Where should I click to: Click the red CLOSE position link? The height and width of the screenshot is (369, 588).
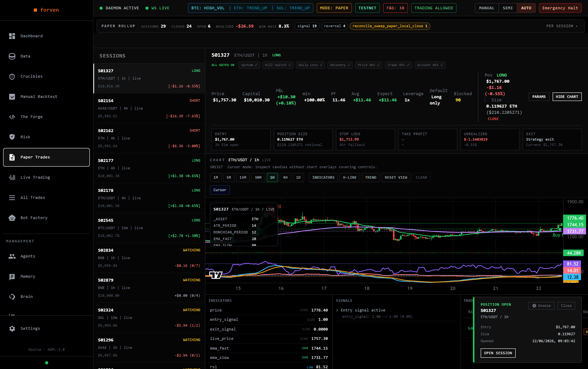click(493, 119)
